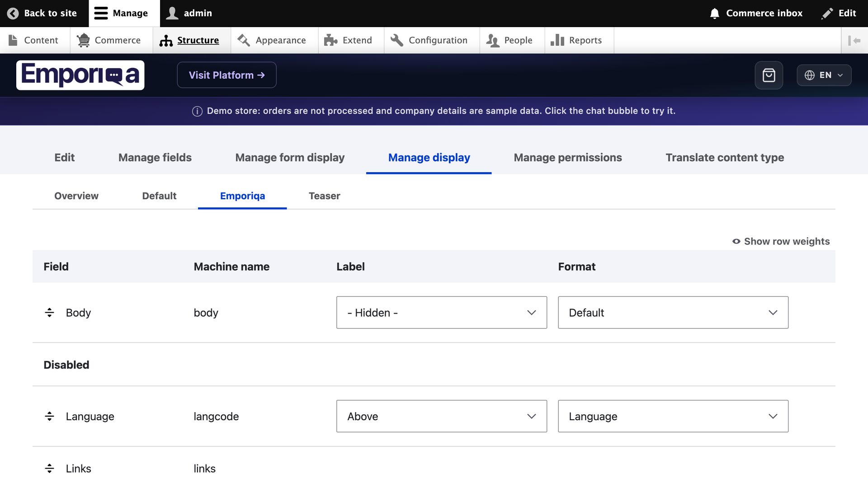868x488 pixels.
Task: Click the demo store info icon
Action: (x=197, y=111)
